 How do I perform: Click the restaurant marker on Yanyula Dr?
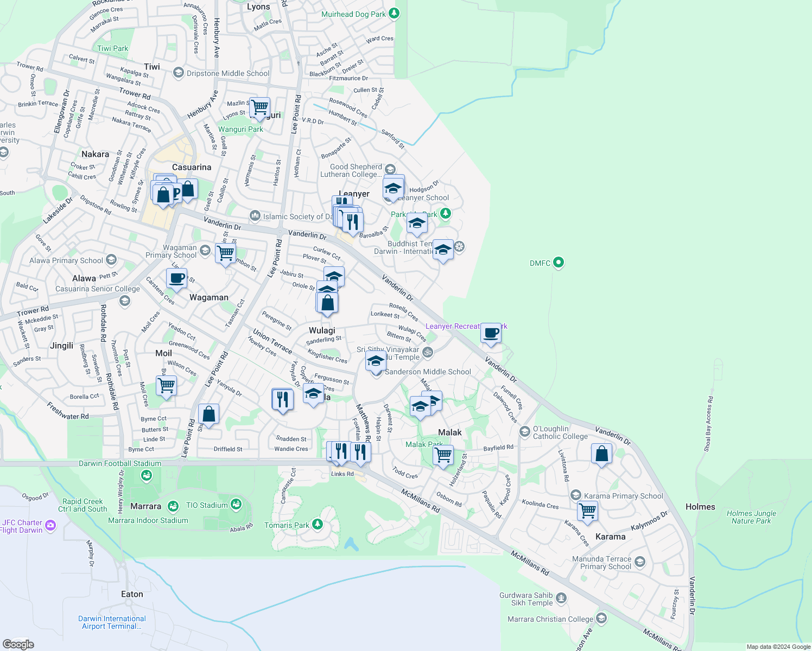[282, 401]
